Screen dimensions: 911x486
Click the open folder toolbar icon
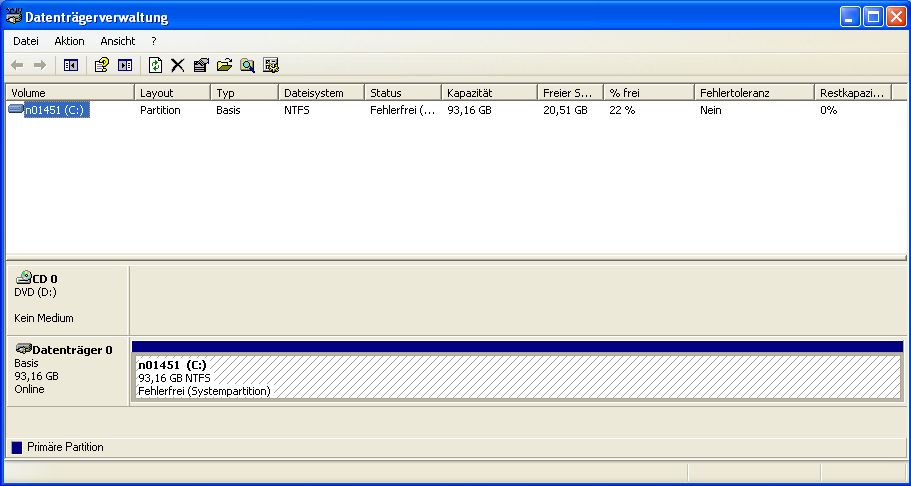tap(224, 65)
